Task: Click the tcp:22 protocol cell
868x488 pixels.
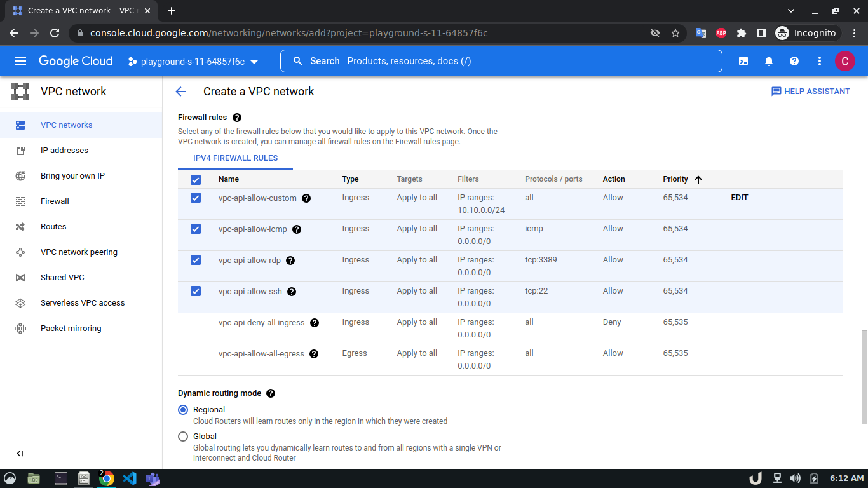Action: click(536, 291)
